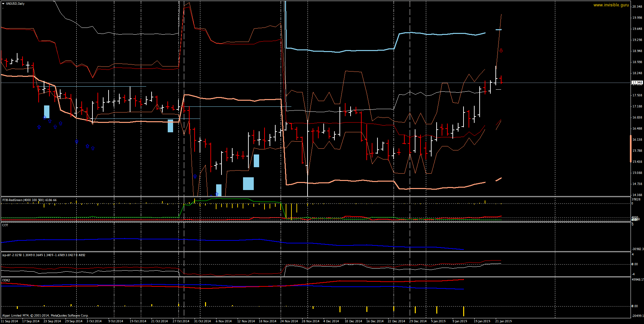644x324 pixels.
Task: Click the 15.088 price axis label
Action: point(637,173)
